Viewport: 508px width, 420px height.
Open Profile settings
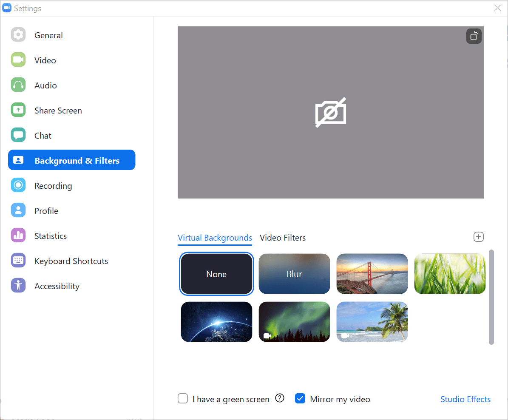tap(46, 210)
